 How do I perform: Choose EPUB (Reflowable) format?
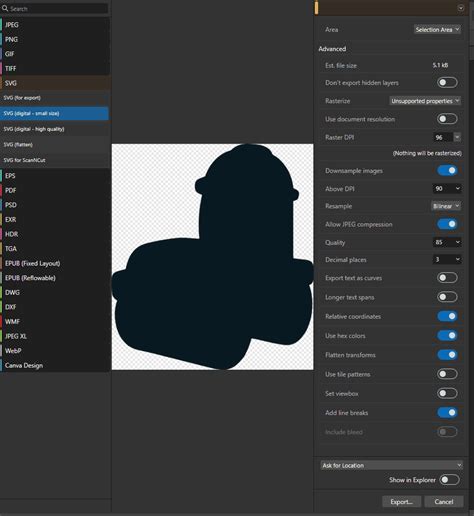point(55,278)
